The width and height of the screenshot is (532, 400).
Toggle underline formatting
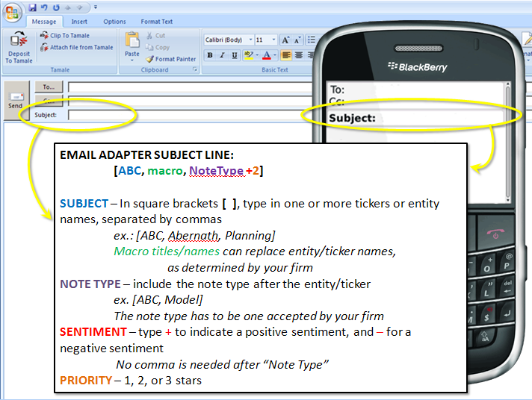(x=235, y=55)
